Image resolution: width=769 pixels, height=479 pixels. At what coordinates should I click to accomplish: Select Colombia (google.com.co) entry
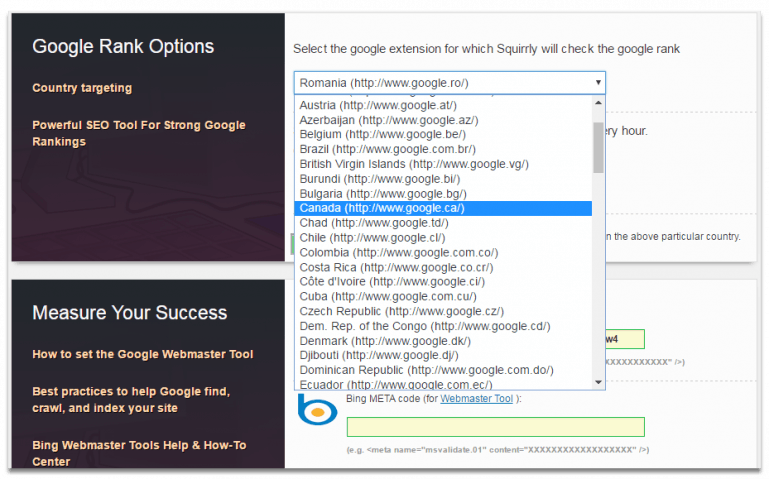pyautogui.click(x=443, y=252)
